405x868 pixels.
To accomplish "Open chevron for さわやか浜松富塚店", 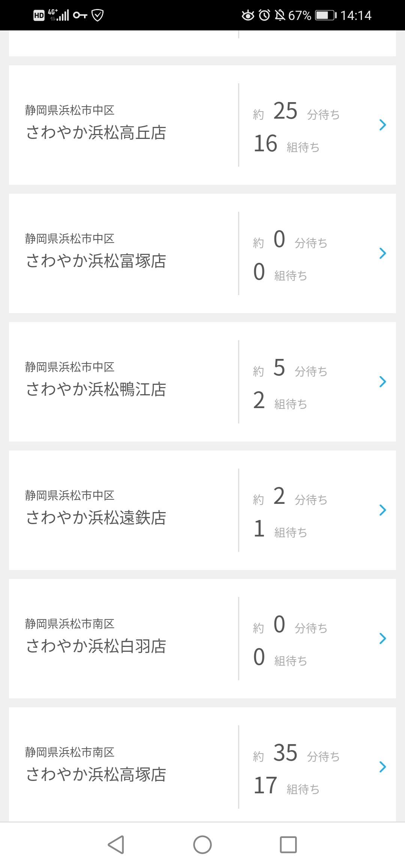I will click(x=382, y=253).
